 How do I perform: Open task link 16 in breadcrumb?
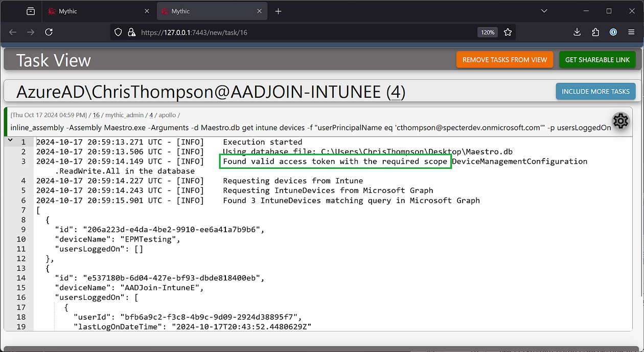tap(96, 115)
